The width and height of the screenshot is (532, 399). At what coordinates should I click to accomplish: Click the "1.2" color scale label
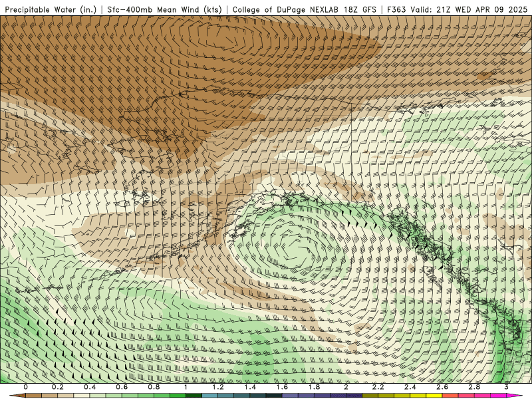[x=218, y=387]
